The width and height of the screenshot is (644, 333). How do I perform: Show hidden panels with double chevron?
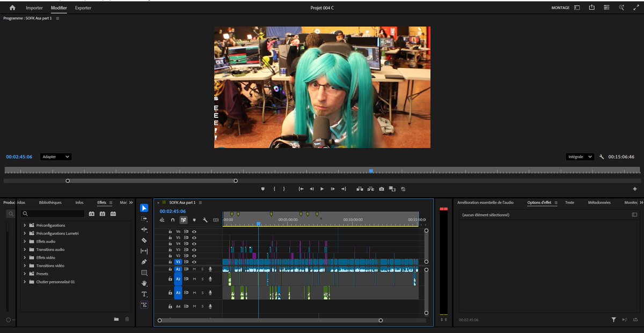click(131, 203)
